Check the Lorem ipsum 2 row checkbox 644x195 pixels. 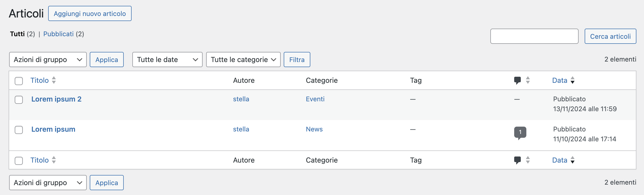click(19, 100)
